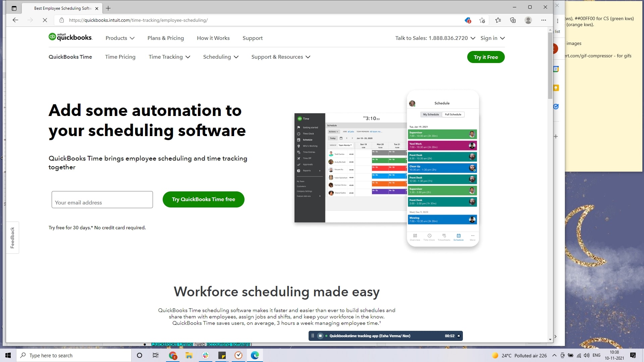The height and width of the screenshot is (362, 644).
Task: Click the Collections icon in the browser toolbar
Action: click(513, 20)
